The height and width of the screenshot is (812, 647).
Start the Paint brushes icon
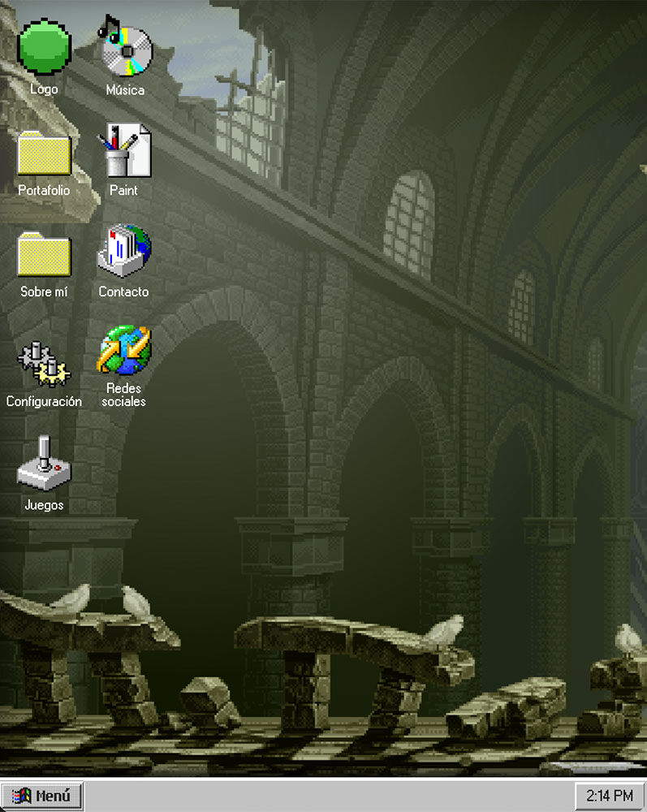click(x=125, y=150)
